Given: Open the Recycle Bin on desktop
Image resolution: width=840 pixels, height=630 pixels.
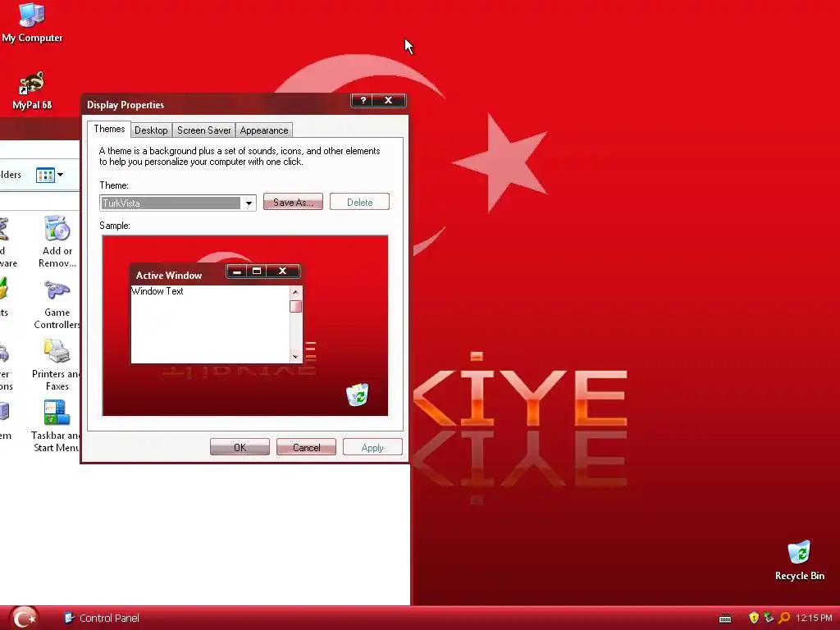Looking at the screenshot, I should coord(799,561).
